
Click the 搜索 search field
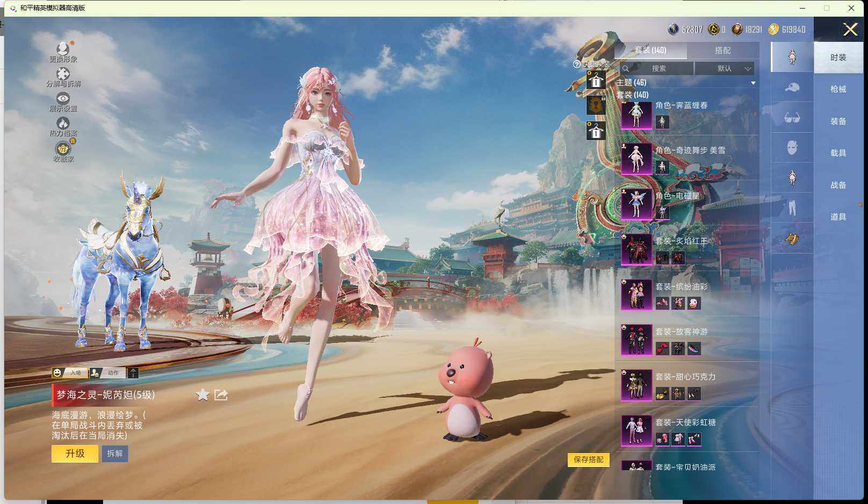(656, 69)
